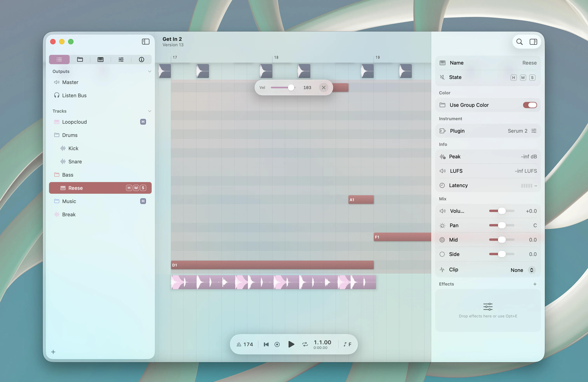
Task: Click the Peak -inf dB readout
Action: click(x=529, y=156)
